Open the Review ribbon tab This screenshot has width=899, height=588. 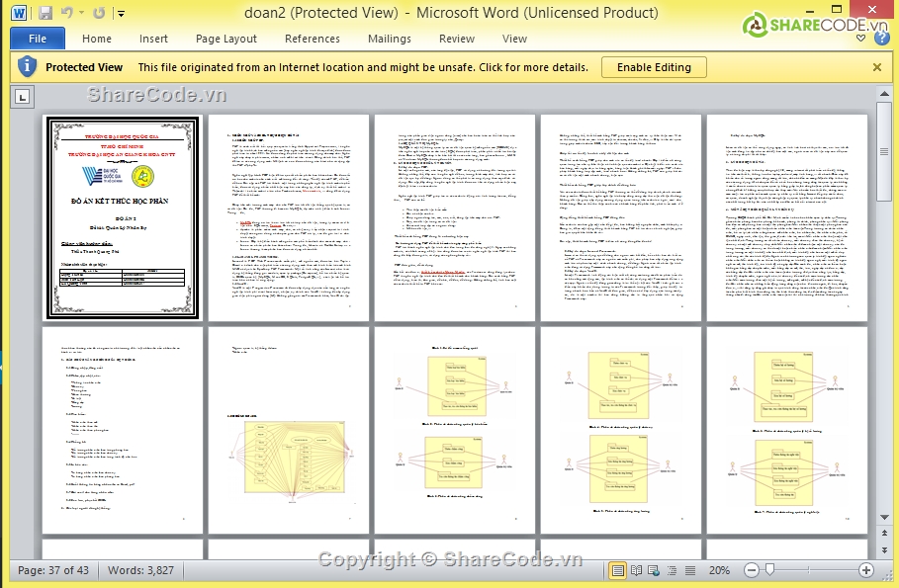[x=456, y=39]
